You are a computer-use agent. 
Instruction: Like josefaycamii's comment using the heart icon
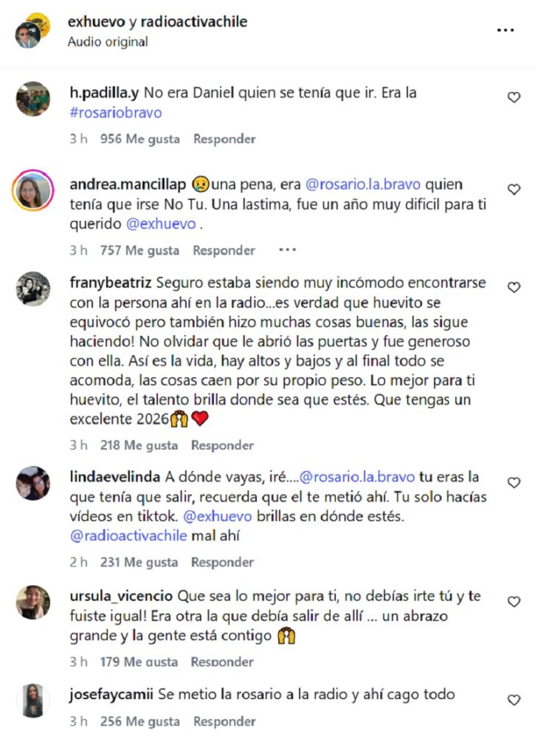(x=514, y=699)
